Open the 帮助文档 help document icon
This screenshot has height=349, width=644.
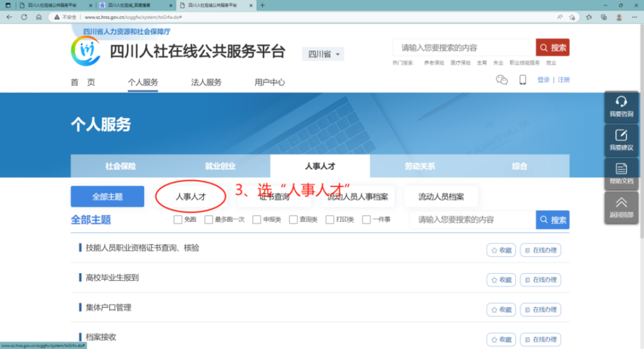622,174
